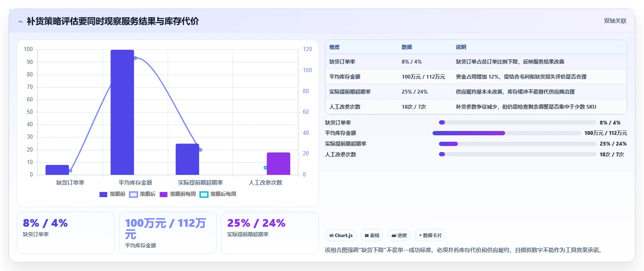Click the 表格 tag chip
Viewport: 644px width, 271px height.
coord(372,235)
